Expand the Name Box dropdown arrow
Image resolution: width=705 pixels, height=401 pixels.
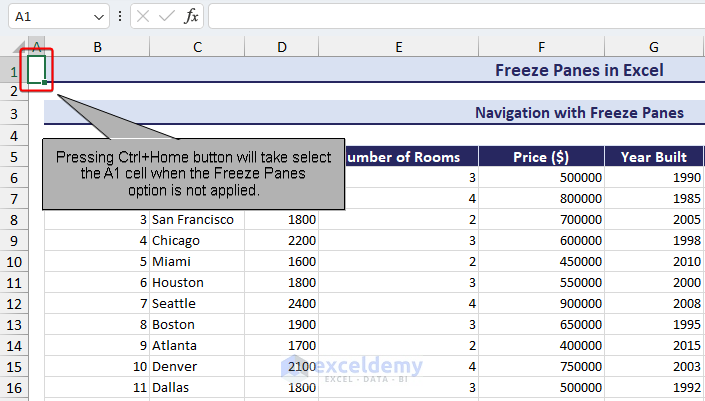pos(98,17)
